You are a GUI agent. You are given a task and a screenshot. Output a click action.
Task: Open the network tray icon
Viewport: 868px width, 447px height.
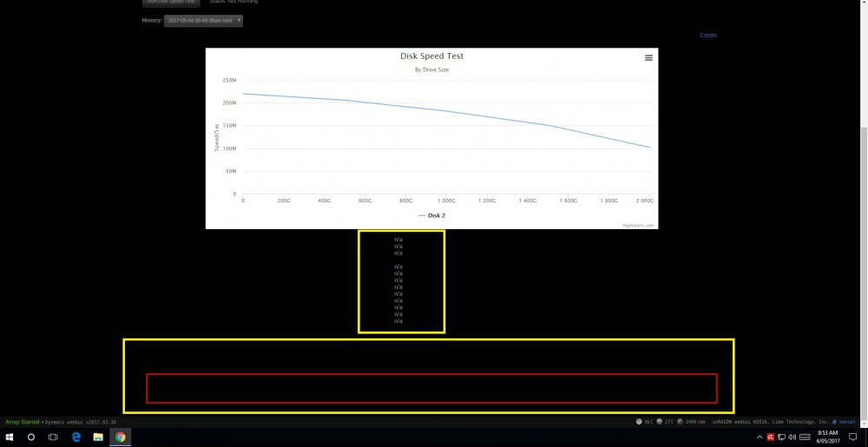781,437
